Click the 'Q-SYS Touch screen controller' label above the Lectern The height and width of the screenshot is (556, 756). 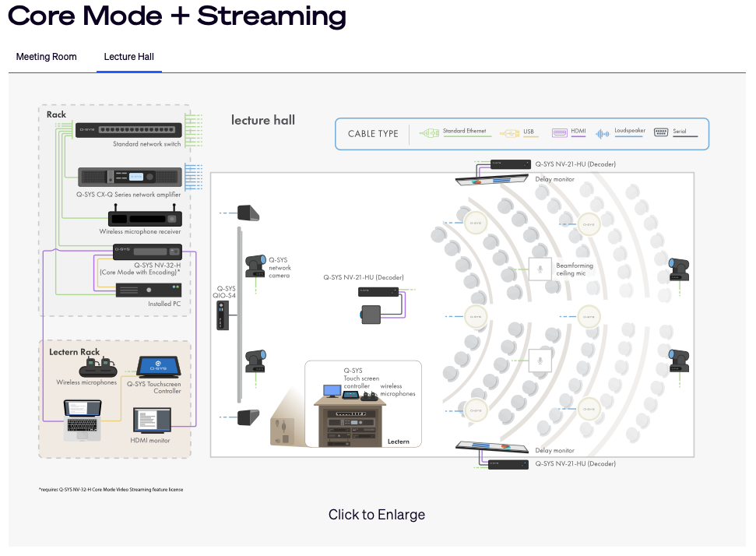point(361,378)
